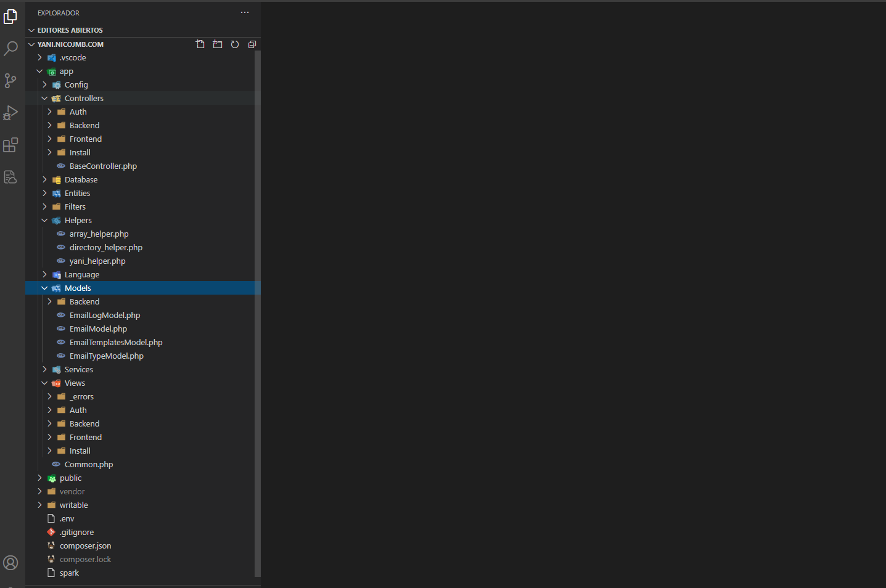Viewport: 886px width, 588px height.
Task: Select the .gitignore file
Action: [x=77, y=533]
